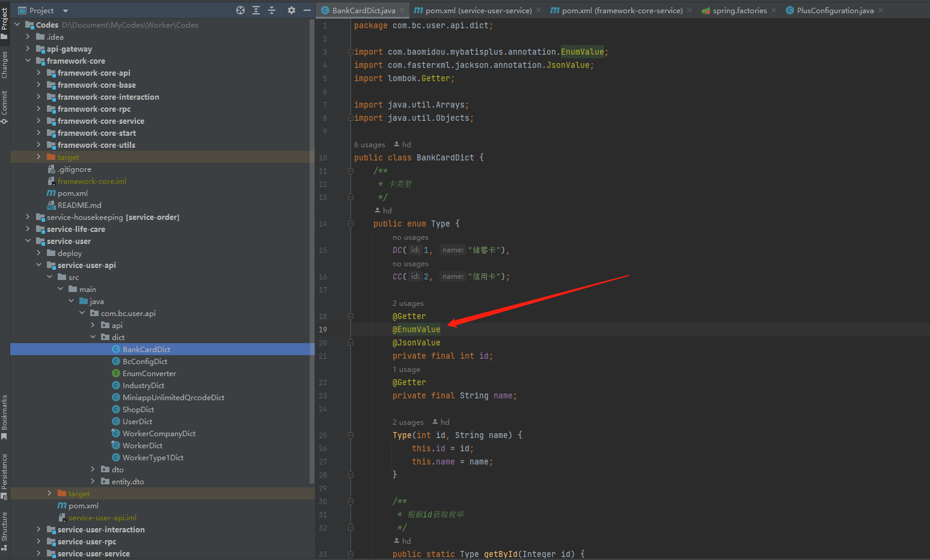Select framework-core-rpc module

click(x=94, y=109)
